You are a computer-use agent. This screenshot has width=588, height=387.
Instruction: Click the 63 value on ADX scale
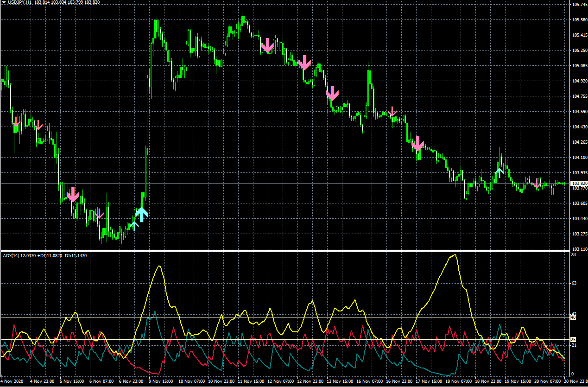pyautogui.click(x=574, y=283)
